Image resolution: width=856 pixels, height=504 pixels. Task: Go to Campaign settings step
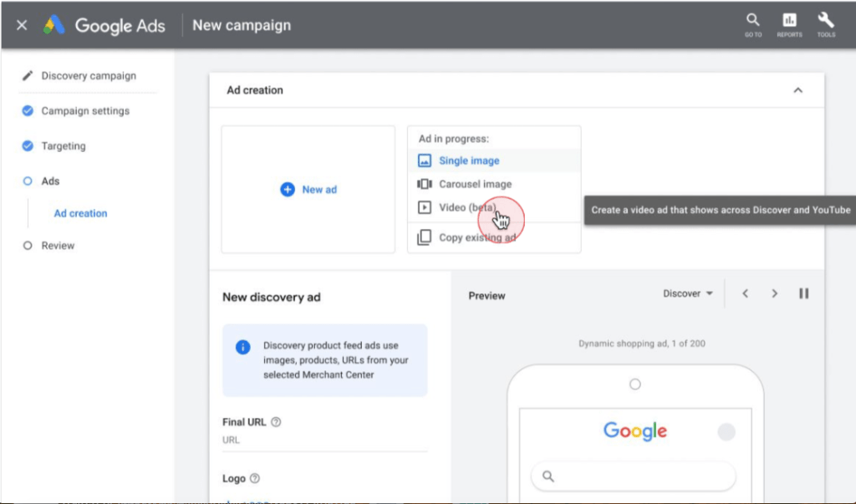[85, 110]
